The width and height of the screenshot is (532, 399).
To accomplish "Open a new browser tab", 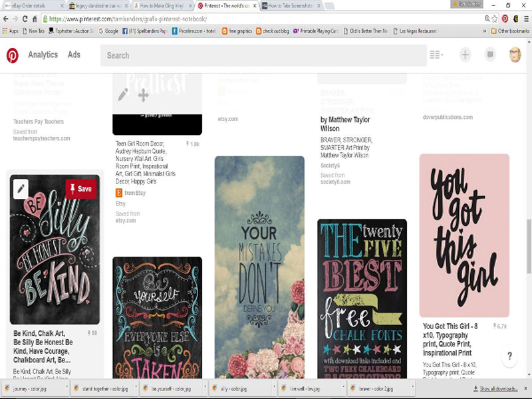I will 329,6.
